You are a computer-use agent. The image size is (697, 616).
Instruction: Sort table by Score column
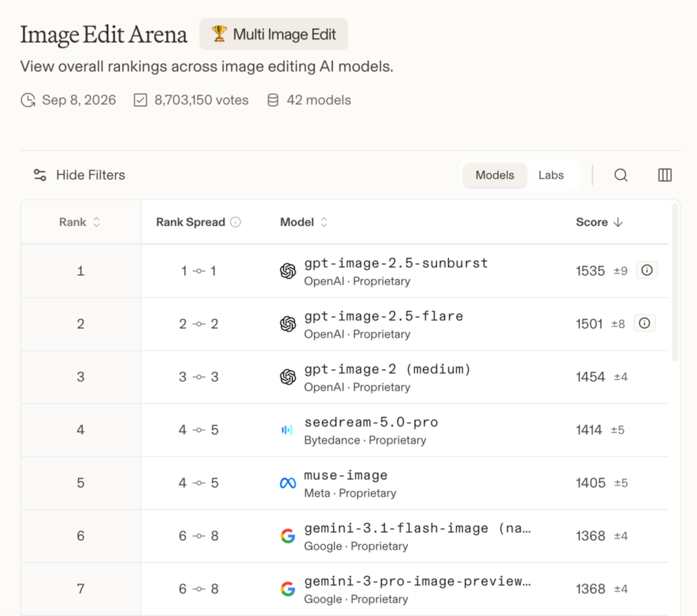point(599,222)
